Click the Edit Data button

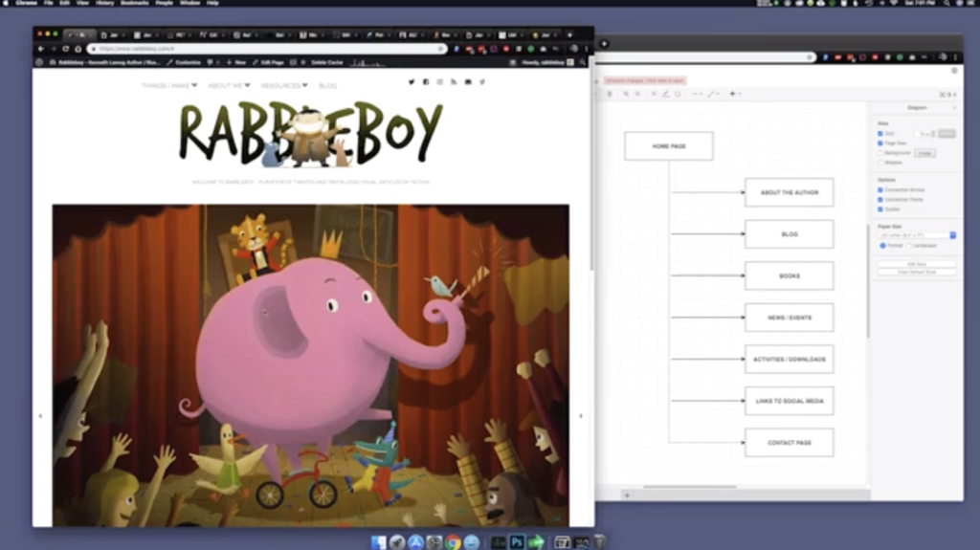[x=916, y=264]
